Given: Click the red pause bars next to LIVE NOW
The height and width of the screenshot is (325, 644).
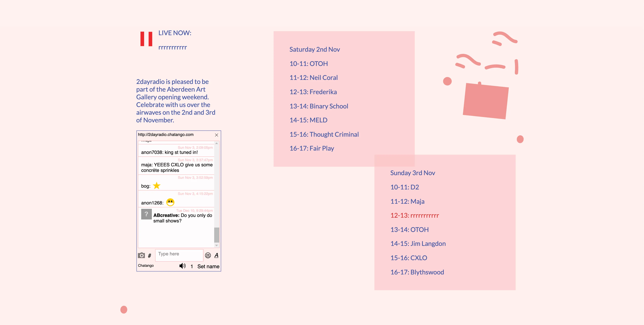Looking at the screenshot, I should [x=146, y=39].
